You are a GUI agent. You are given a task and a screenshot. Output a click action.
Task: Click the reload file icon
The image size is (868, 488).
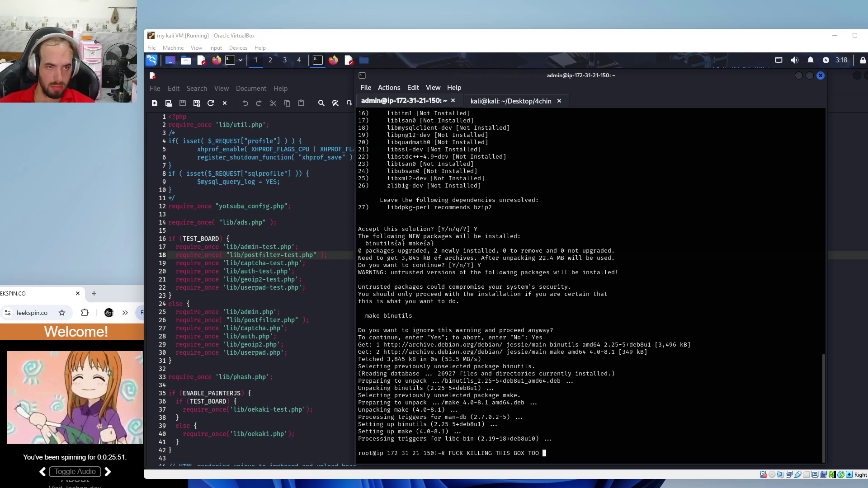tap(211, 103)
